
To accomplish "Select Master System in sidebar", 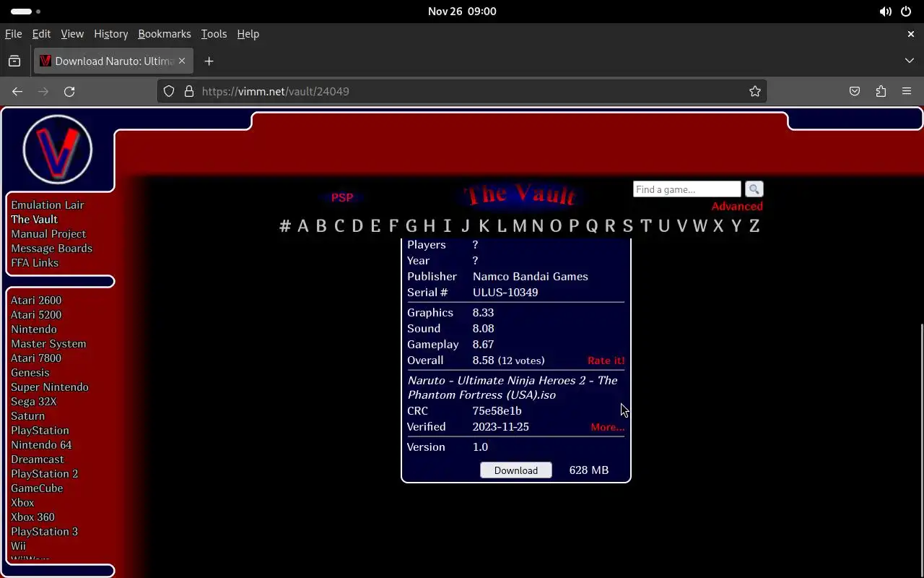I will coord(48,344).
